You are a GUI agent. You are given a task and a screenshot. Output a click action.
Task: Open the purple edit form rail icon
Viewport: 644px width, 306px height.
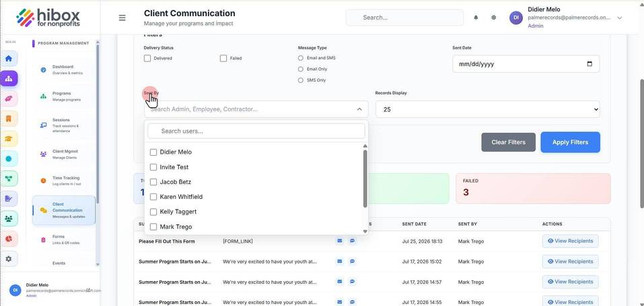(9, 199)
